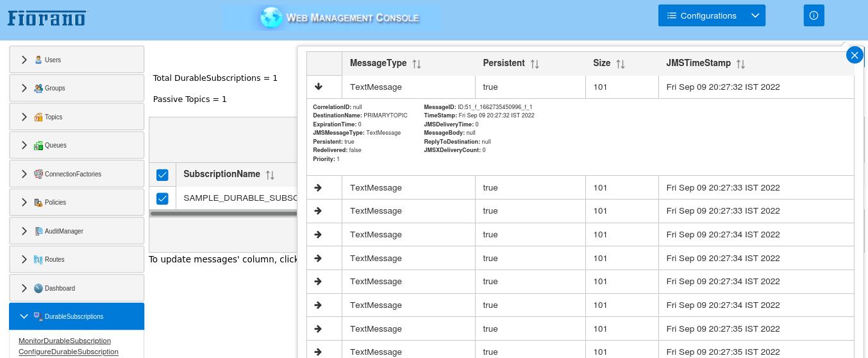The width and height of the screenshot is (868, 358).
Task: Toggle the select-all checkbox in table header
Action: click(x=162, y=175)
